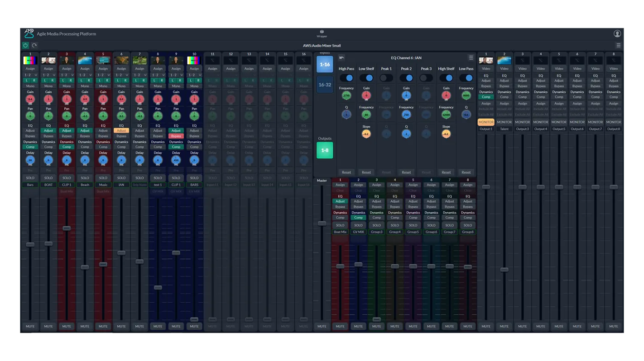Open channel 1 routing dropdown showing 1-2
This screenshot has height=361, width=644.
[x=30, y=75]
